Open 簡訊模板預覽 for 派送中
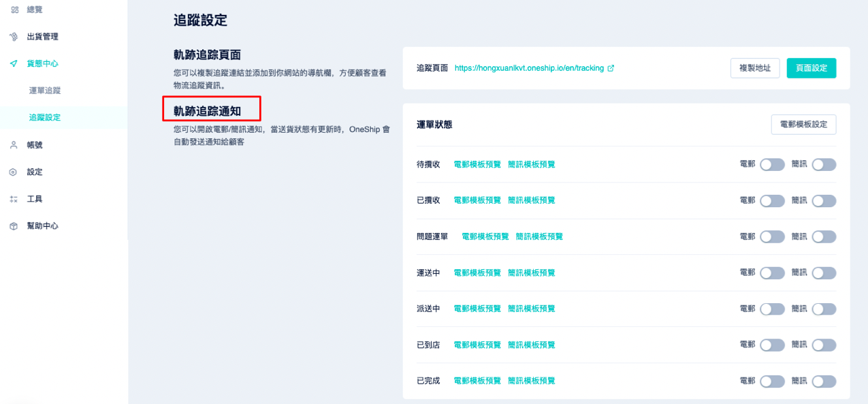Viewport: 868px width, 404px height. pos(532,309)
